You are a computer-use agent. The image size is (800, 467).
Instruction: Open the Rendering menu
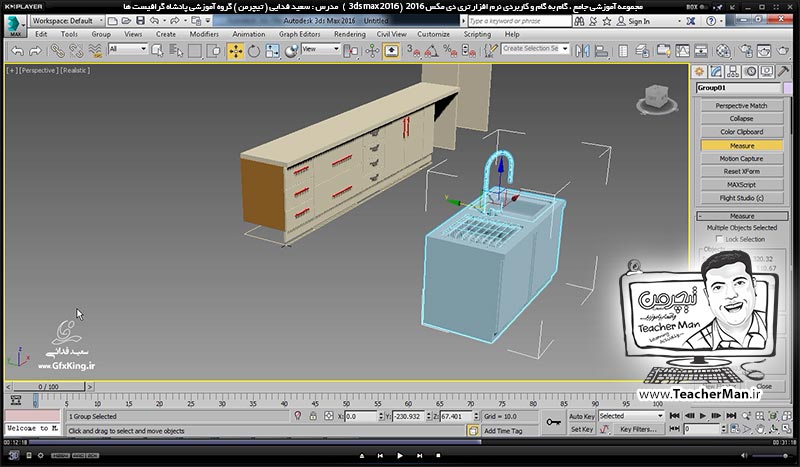pyautogui.click(x=349, y=34)
